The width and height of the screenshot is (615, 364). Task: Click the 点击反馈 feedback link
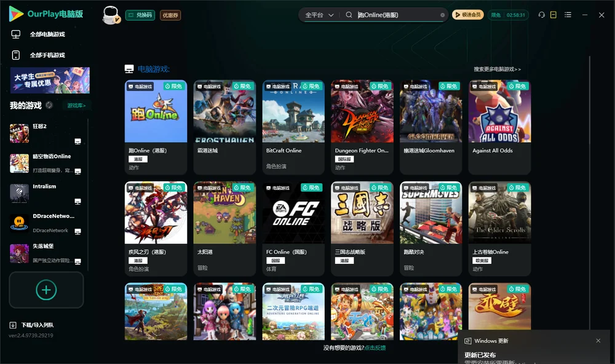tap(375, 347)
